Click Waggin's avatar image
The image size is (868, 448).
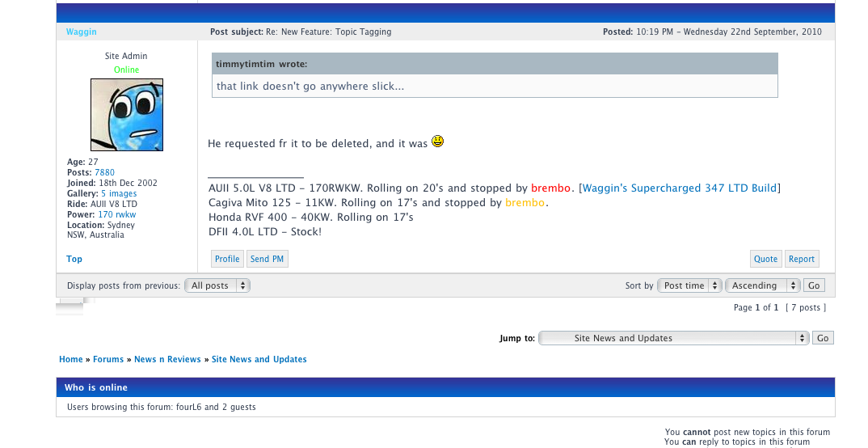click(x=127, y=115)
